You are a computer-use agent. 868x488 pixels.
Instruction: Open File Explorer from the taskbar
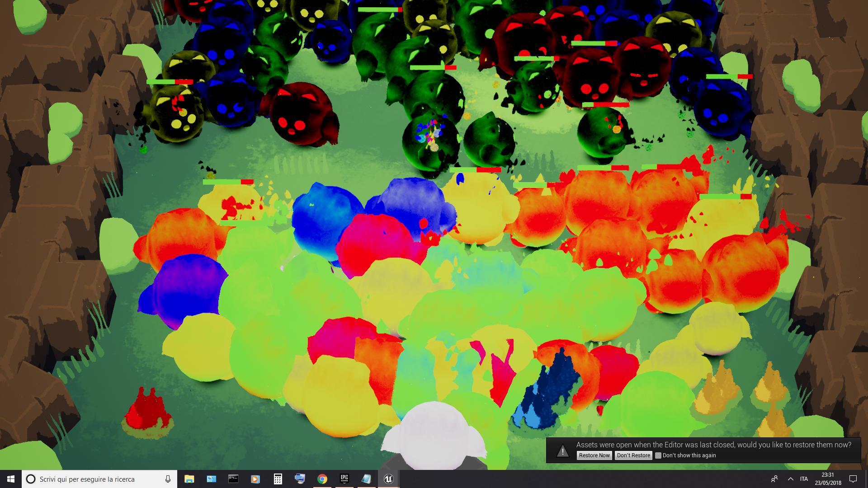pos(189,479)
